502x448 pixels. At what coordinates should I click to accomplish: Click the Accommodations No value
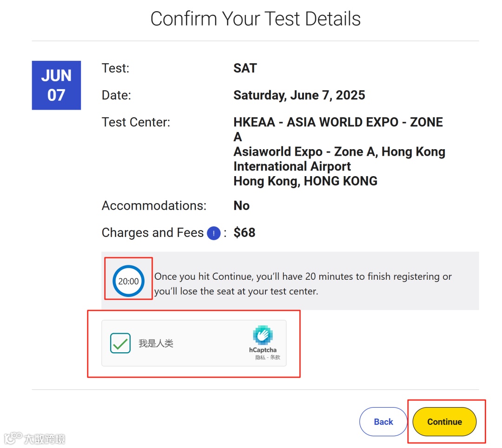241,206
